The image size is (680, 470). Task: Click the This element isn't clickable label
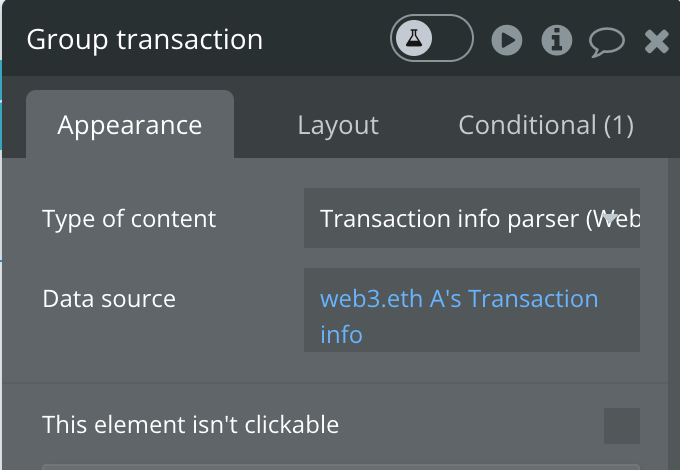(190, 424)
